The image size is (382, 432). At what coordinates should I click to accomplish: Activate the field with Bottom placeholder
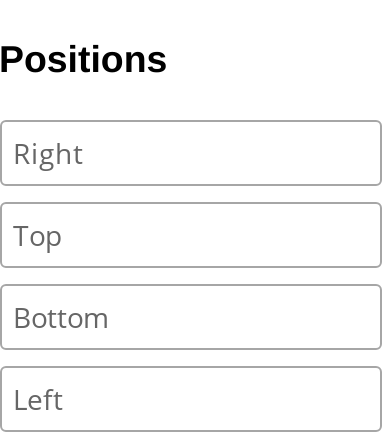(x=191, y=317)
